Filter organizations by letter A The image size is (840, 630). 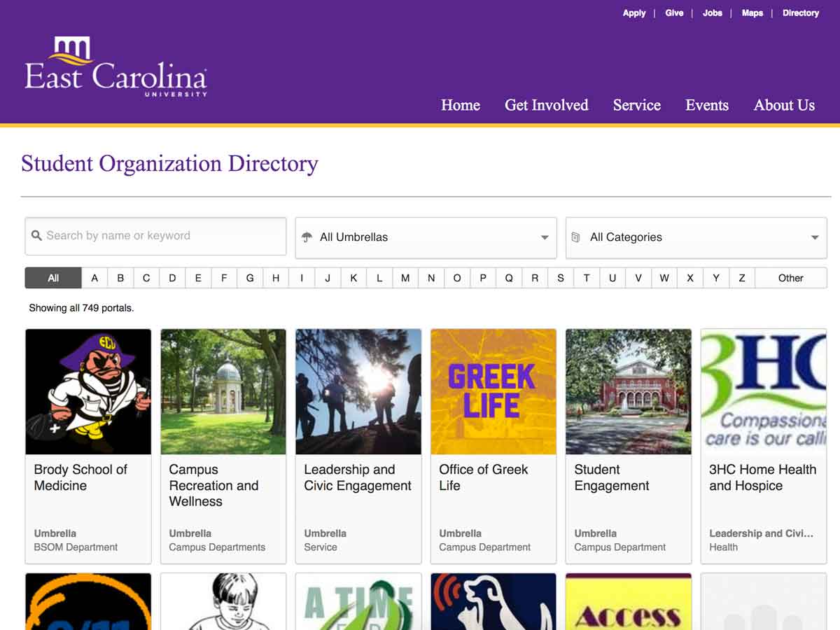(x=94, y=278)
